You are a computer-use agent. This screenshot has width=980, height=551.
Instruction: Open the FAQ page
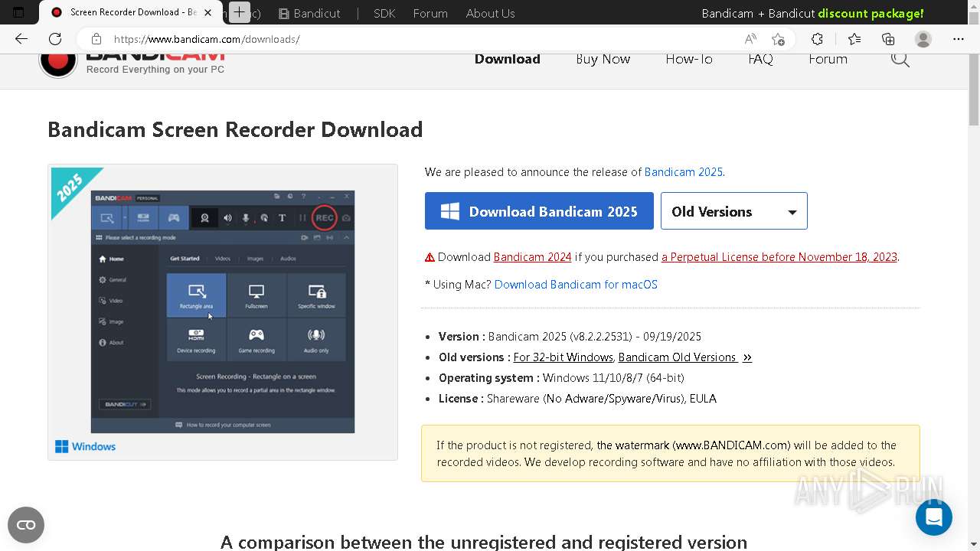coord(760,60)
